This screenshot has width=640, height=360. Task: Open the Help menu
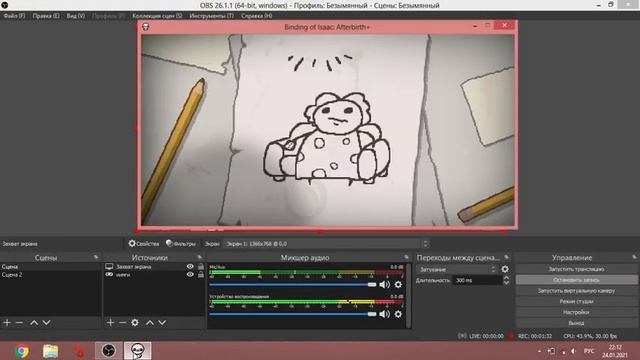click(256, 16)
